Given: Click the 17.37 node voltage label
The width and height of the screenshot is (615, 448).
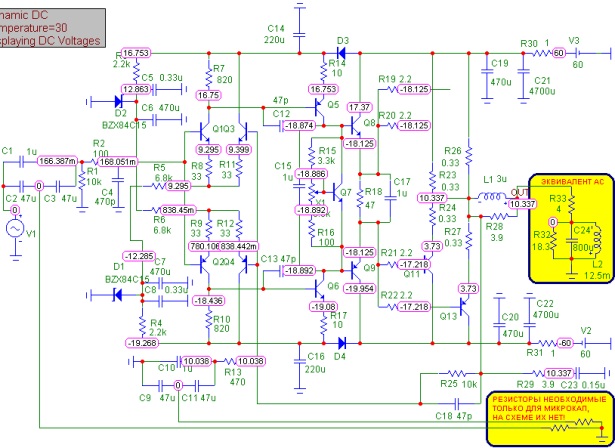Looking at the screenshot, I should pos(359,107).
